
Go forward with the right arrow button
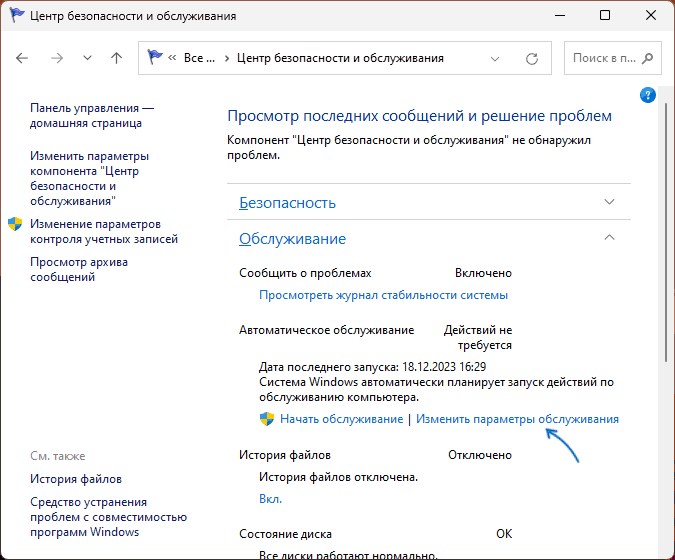[57, 58]
